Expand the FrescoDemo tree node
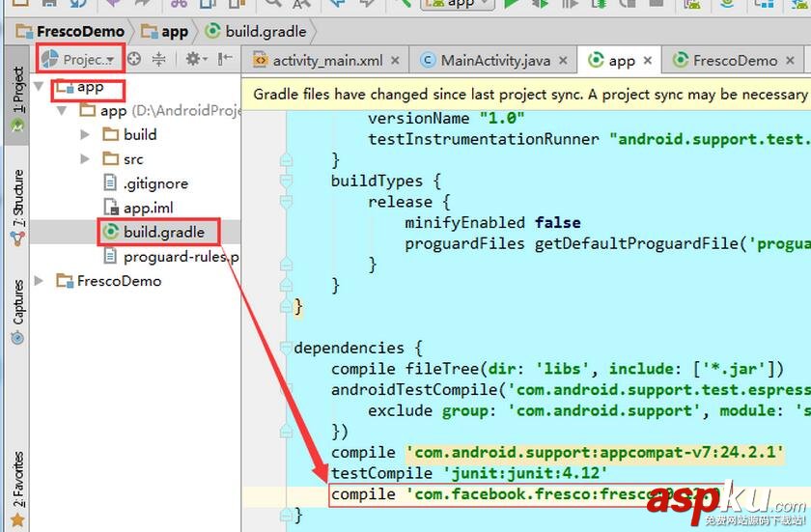The height and width of the screenshot is (532, 811). click(x=40, y=281)
